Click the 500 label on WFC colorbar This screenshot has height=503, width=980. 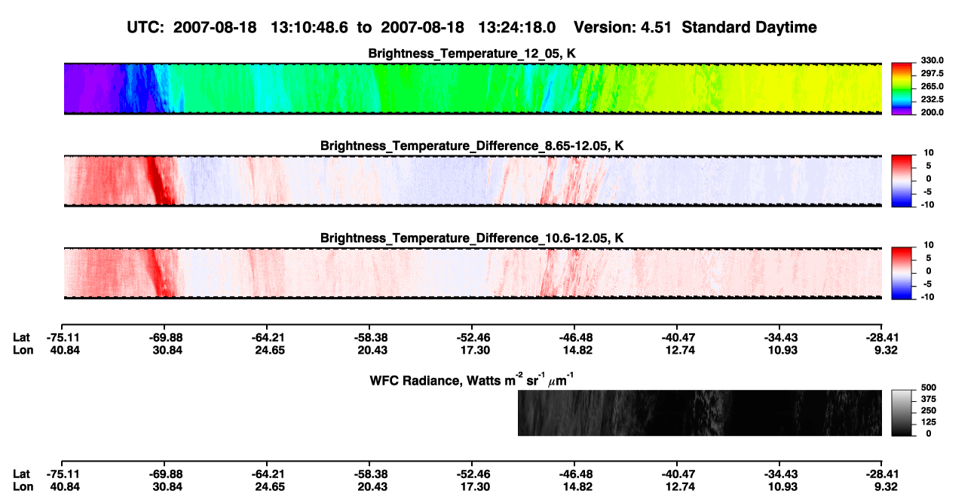pyautogui.click(x=928, y=387)
